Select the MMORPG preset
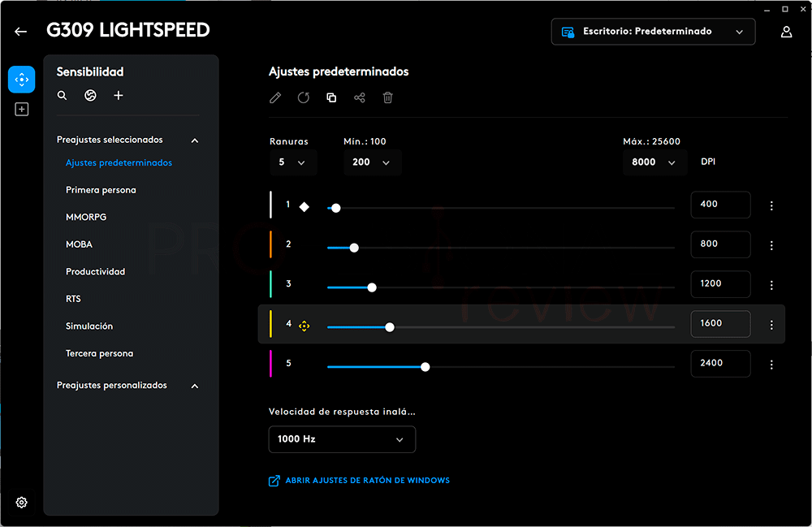The image size is (812, 527). (86, 217)
